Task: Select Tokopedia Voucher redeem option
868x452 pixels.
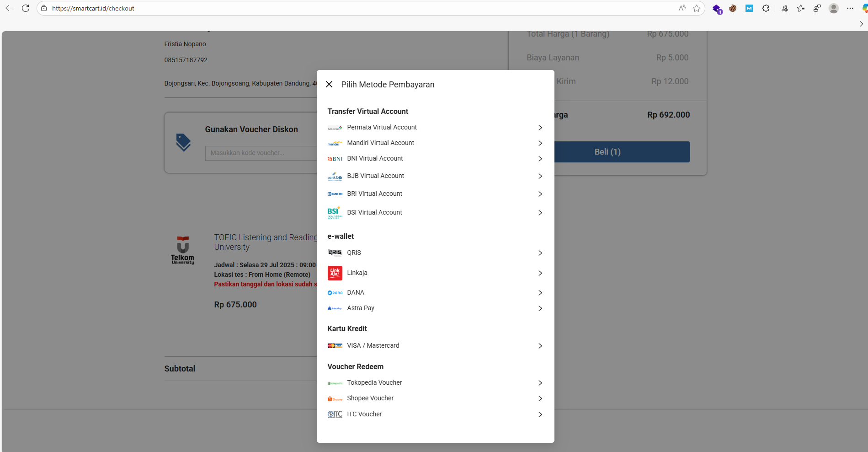Action: tap(374, 383)
